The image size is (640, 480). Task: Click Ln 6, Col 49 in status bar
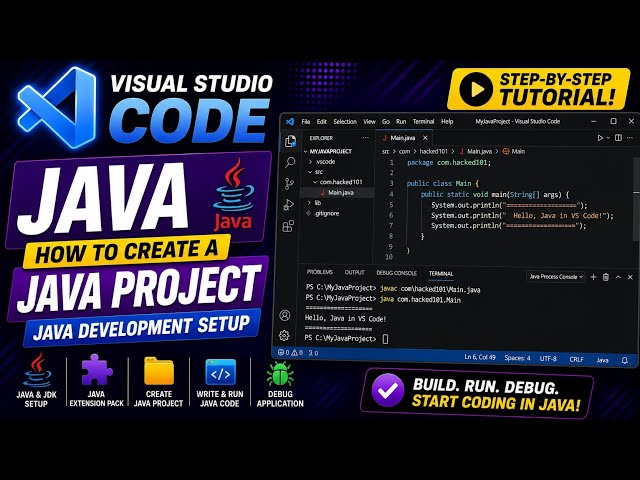click(480, 357)
